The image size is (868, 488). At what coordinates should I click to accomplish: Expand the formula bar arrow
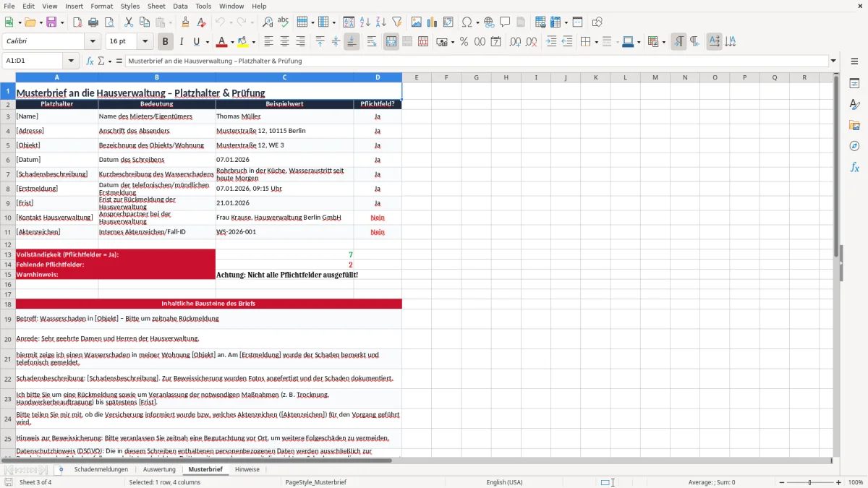[x=834, y=61]
